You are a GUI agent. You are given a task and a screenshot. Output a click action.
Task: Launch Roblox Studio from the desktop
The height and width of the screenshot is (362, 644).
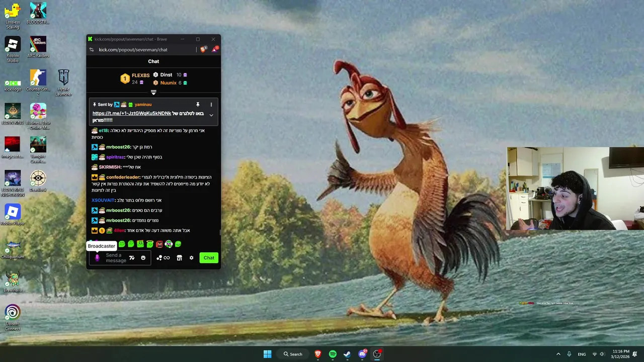click(x=13, y=50)
